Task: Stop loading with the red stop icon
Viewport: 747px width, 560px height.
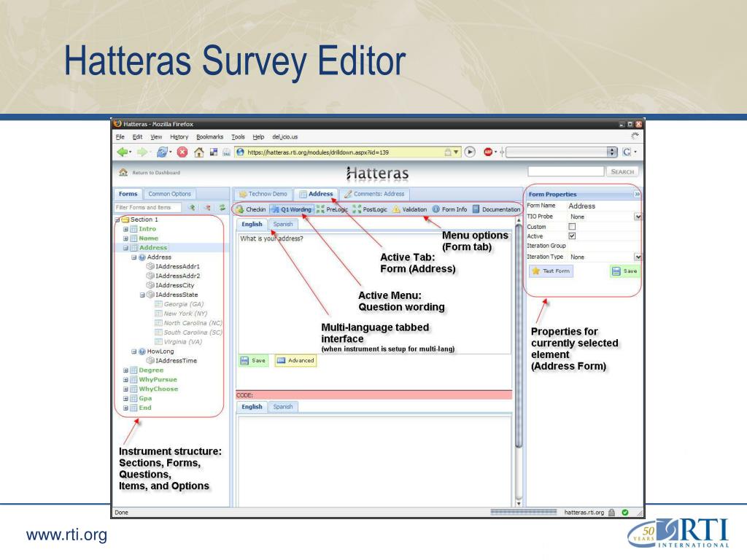Action: tap(182, 152)
